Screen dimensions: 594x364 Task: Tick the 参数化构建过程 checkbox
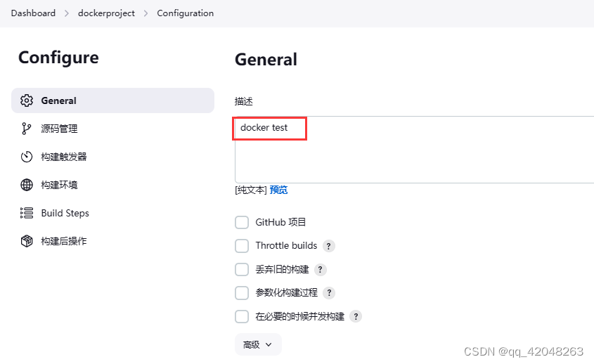[242, 293]
